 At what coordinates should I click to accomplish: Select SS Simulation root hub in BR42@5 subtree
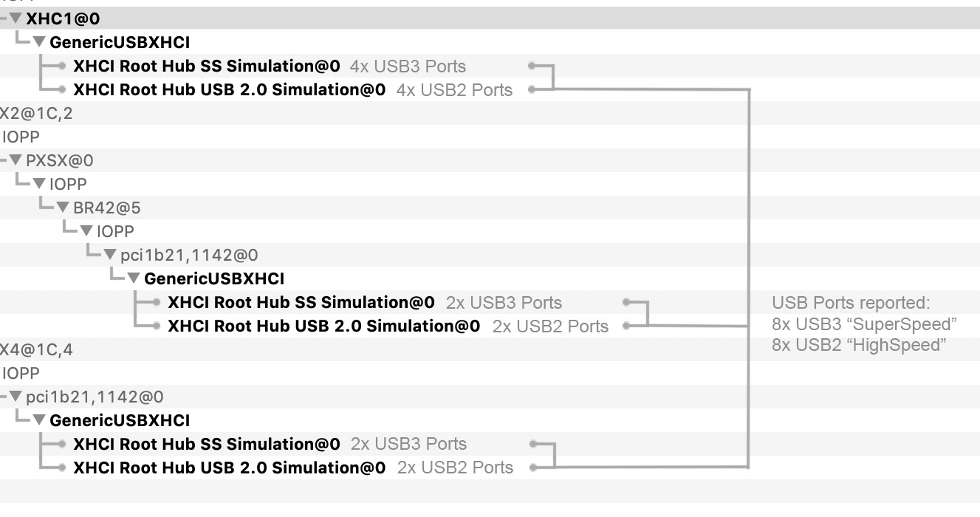click(x=301, y=303)
